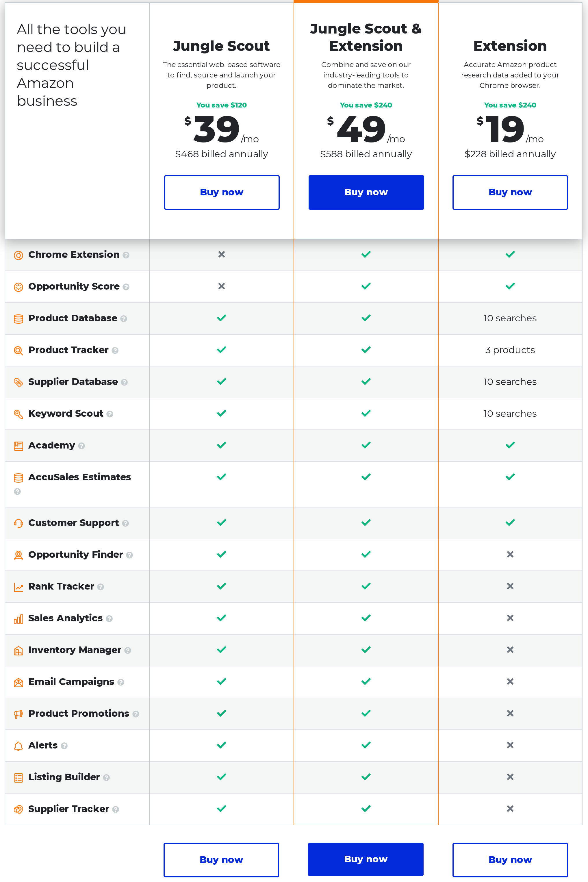Viewport: 588px width, 882px height.
Task: Click Jungle Scout's bottom Buy now button
Action: pyautogui.click(x=221, y=859)
